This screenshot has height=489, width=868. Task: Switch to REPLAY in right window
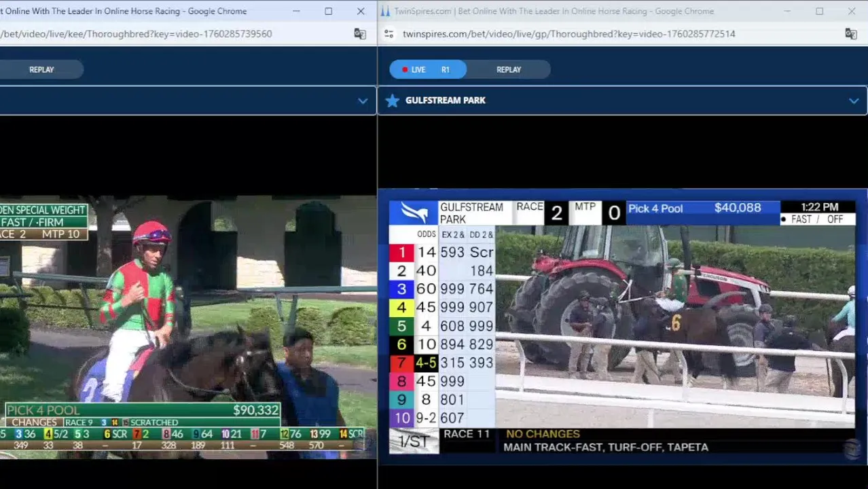509,69
